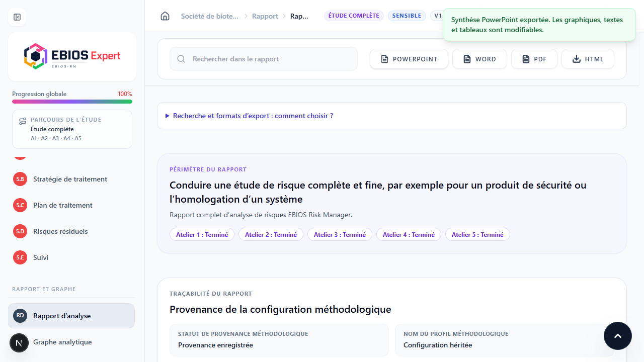Click the 'Atelier 3 : Terminé' chip
Image resolution: width=644 pixels, height=362 pixels.
pos(340,235)
